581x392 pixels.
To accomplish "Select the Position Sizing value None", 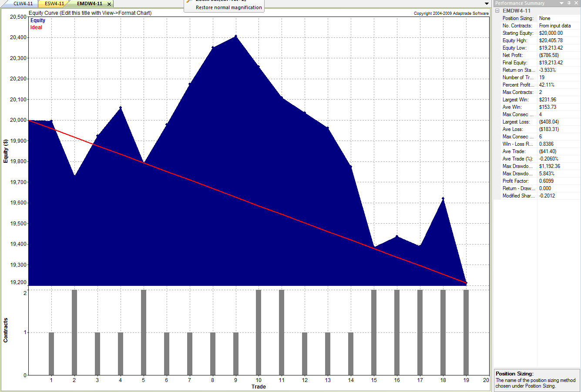I will point(544,18).
